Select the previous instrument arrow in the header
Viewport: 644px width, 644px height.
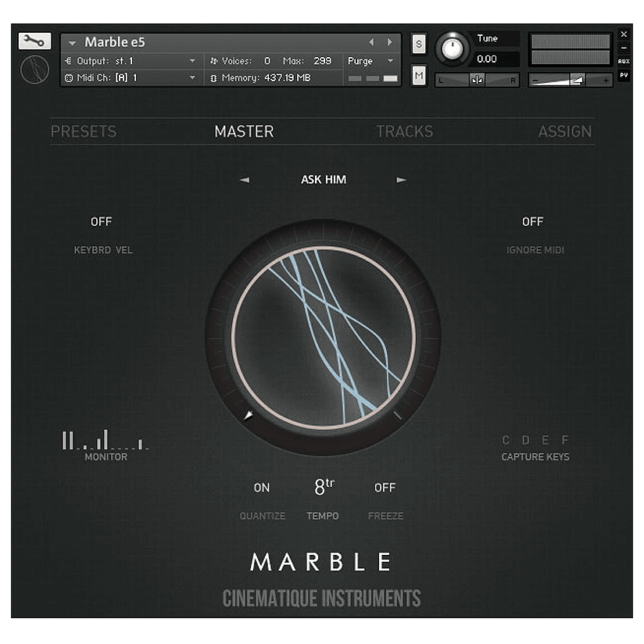pyautogui.click(x=371, y=42)
